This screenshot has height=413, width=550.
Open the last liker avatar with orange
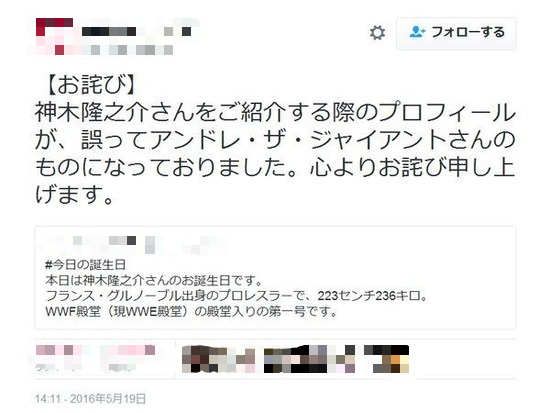coord(386,359)
